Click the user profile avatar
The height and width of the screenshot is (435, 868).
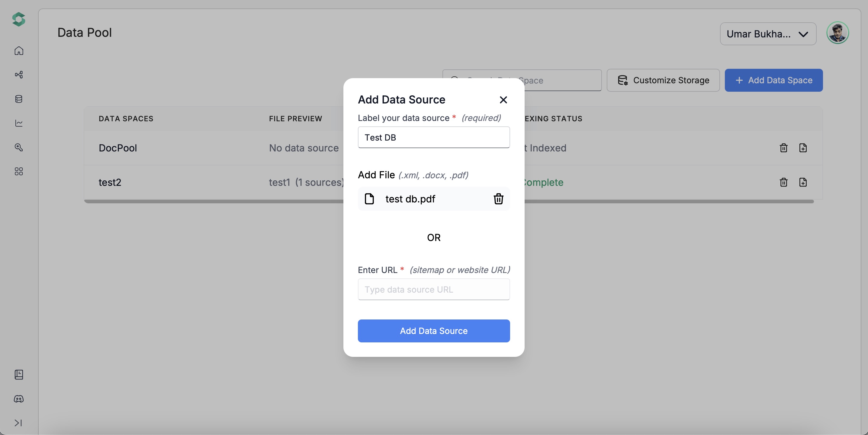tap(837, 33)
